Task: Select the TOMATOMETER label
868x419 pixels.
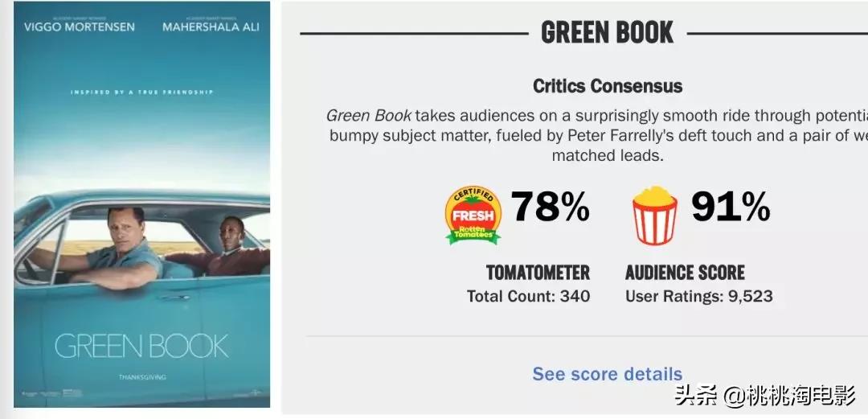Action: (538, 272)
